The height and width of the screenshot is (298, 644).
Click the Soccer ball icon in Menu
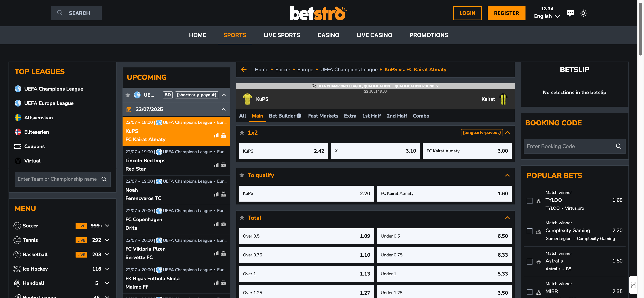point(17,226)
